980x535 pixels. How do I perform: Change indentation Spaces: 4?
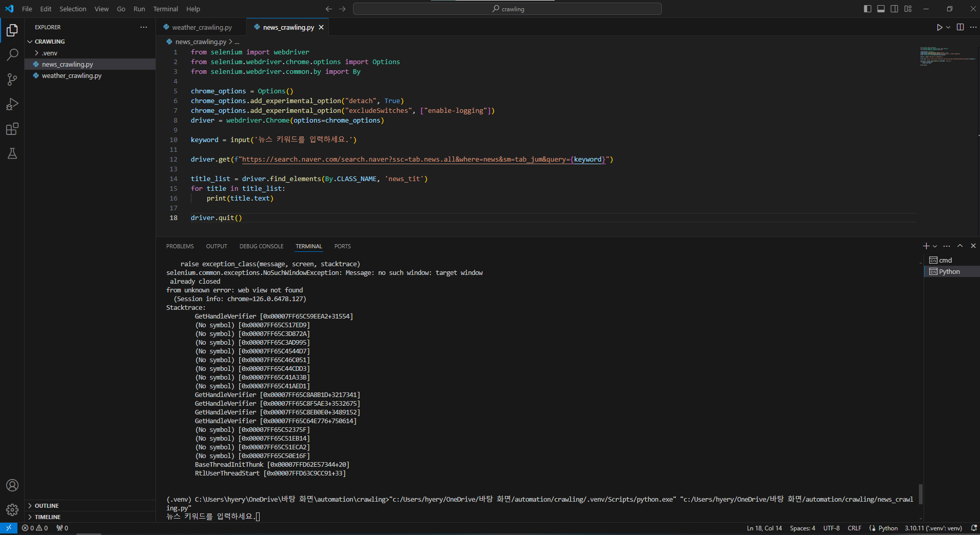click(x=802, y=528)
